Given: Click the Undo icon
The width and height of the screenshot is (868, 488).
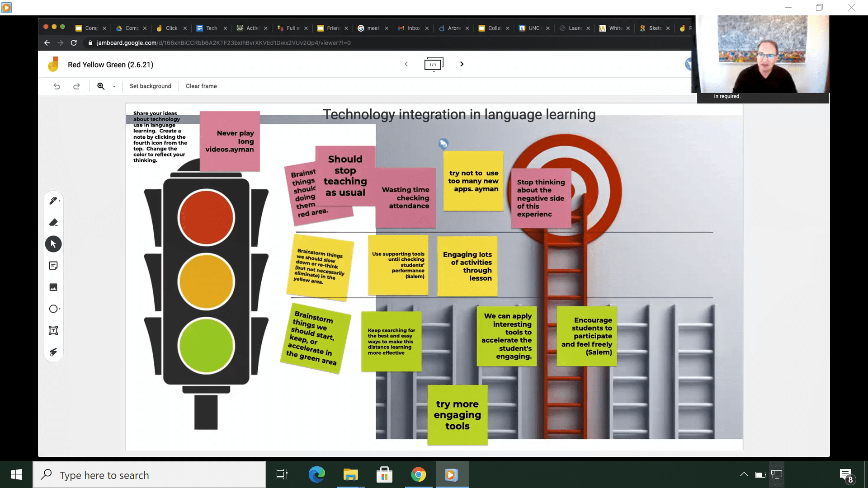Looking at the screenshot, I should tap(57, 86).
